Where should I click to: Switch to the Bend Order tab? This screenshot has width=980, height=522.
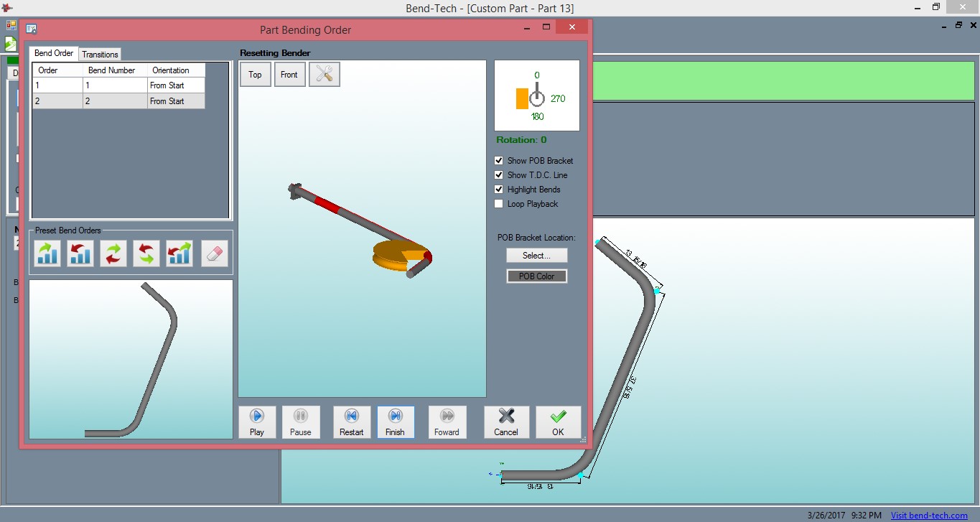(54, 53)
